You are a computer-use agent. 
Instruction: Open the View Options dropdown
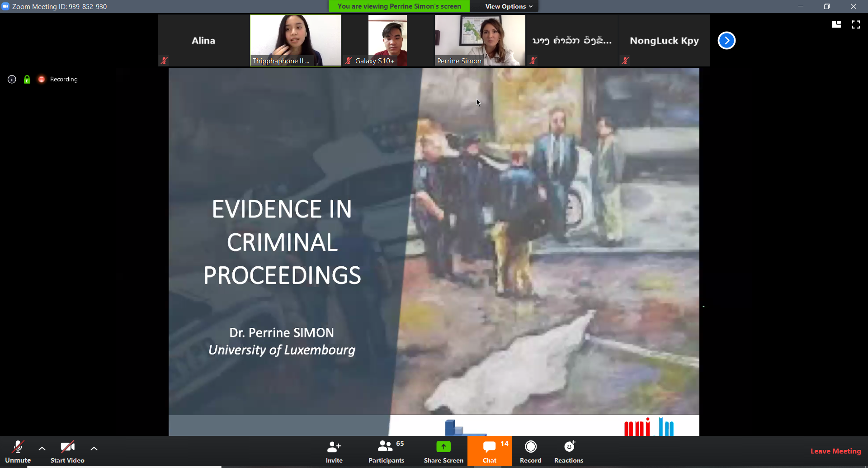point(509,6)
